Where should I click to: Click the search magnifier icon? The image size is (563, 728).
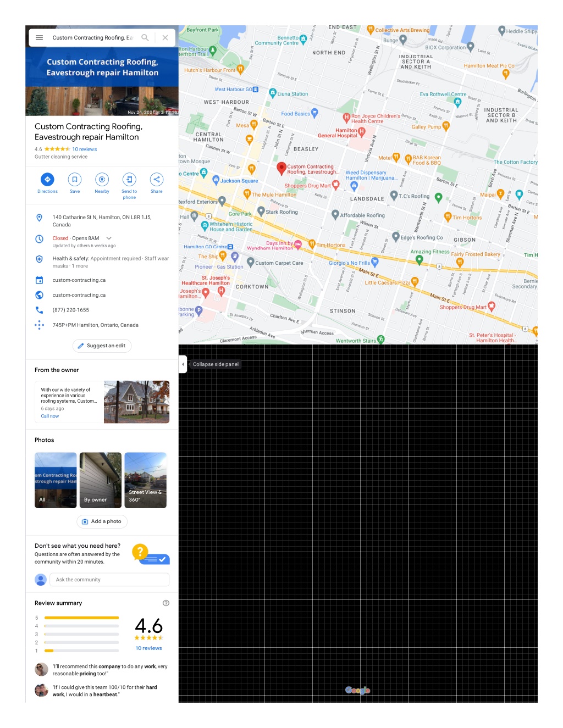point(145,38)
